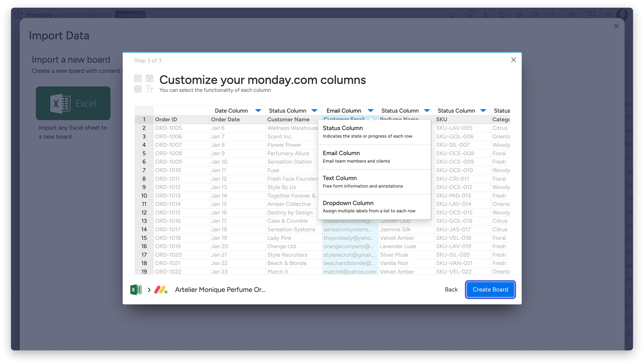Screen dimensions: 644x364
Task: Click the calendar date icon near the title
Action: coord(149,78)
